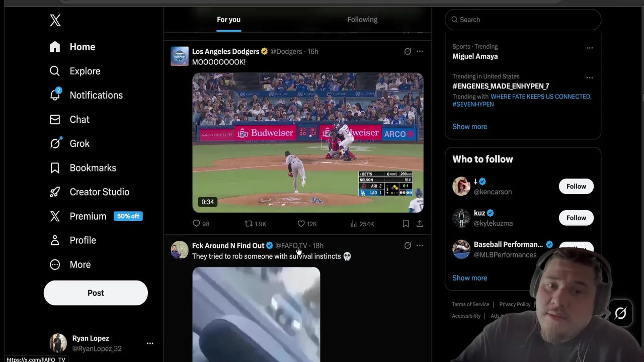Click the @Dodgers handle
The width and height of the screenshot is (644, 362).
coord(286,51)
